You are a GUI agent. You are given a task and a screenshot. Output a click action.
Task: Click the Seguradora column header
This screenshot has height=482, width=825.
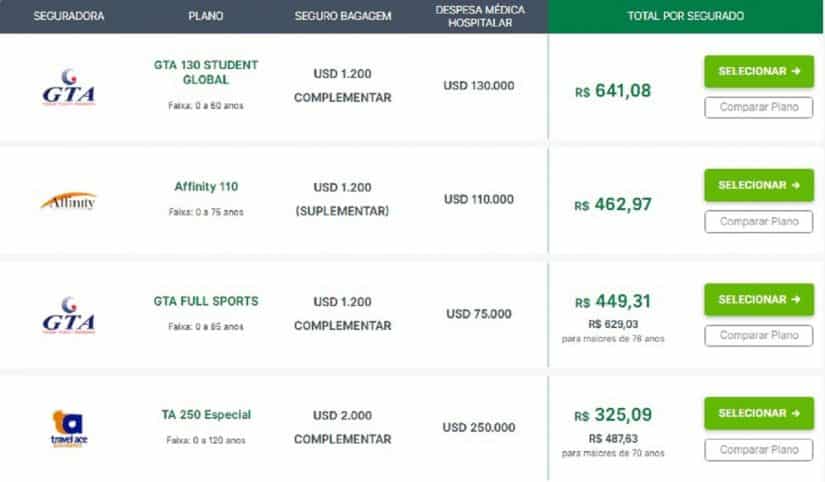coord(69,16)
